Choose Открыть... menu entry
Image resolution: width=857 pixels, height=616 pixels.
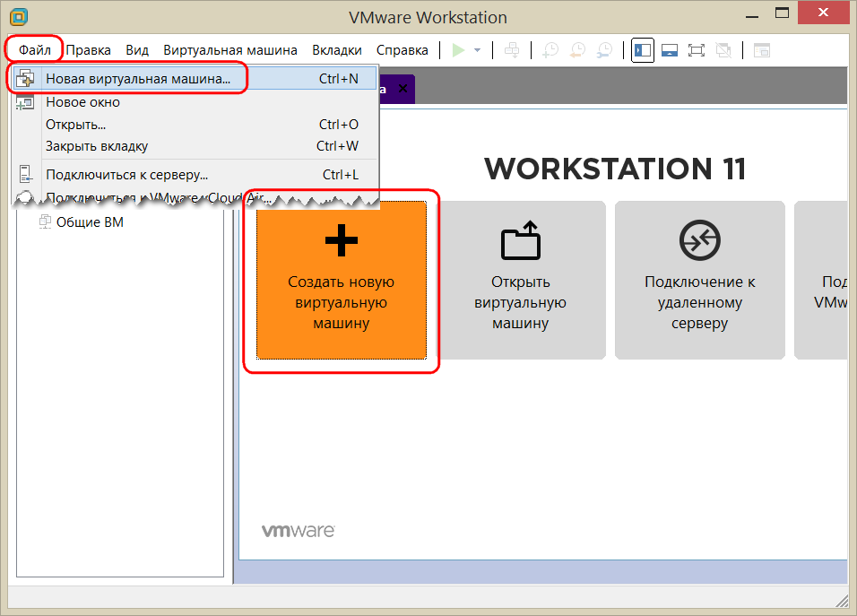point(195,125)
